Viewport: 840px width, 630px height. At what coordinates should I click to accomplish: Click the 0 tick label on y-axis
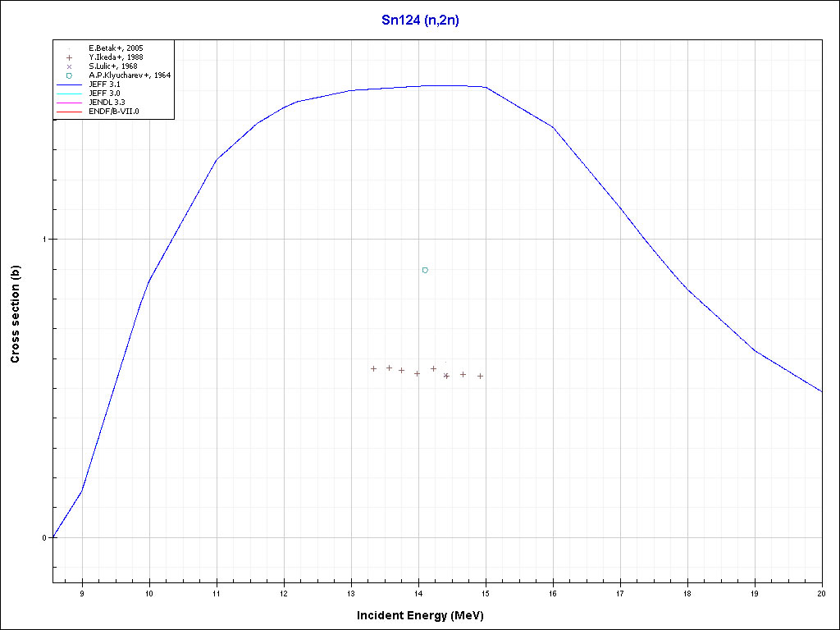tap(45, 538)
